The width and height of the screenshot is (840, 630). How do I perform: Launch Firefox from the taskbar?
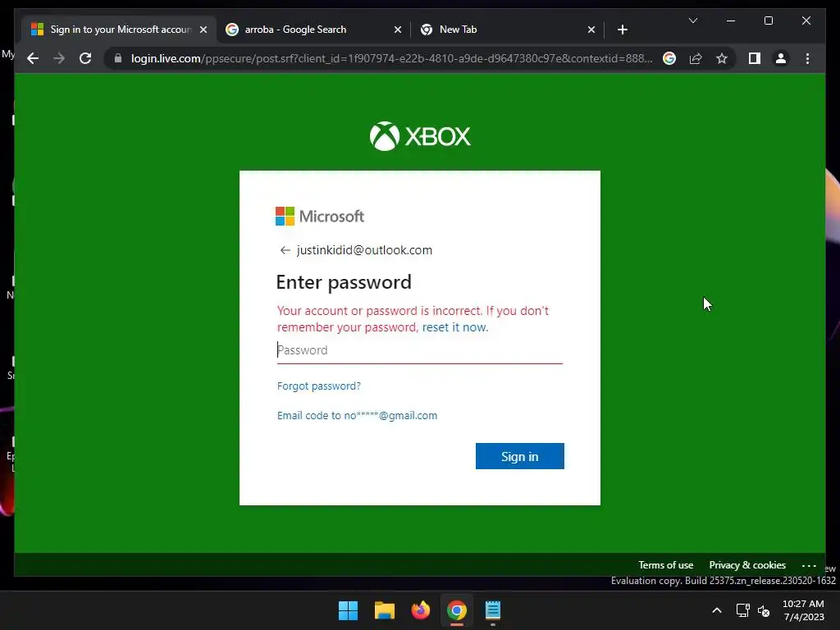click(421, 610)
